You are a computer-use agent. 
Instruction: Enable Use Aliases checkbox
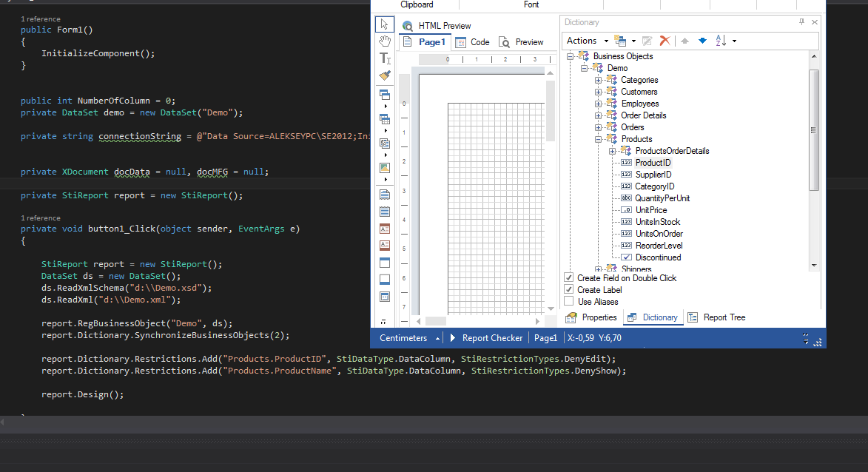tap(568, 301)
